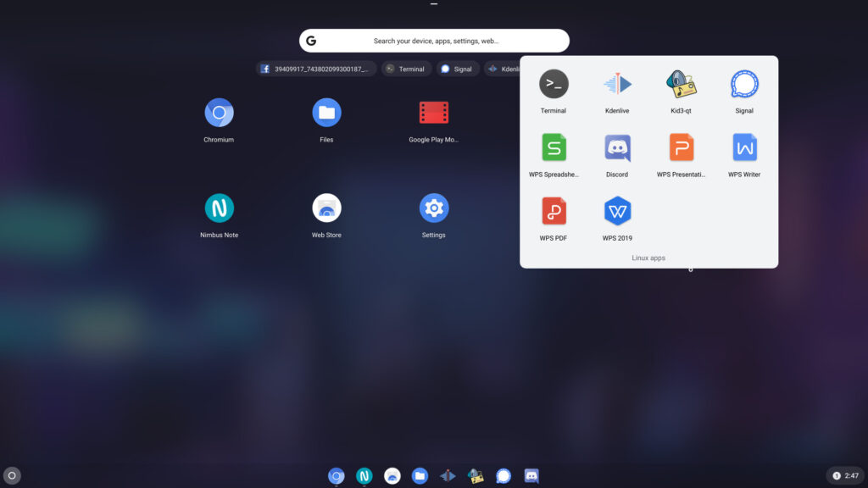Click Files icon on the shelf

point(420,476)
